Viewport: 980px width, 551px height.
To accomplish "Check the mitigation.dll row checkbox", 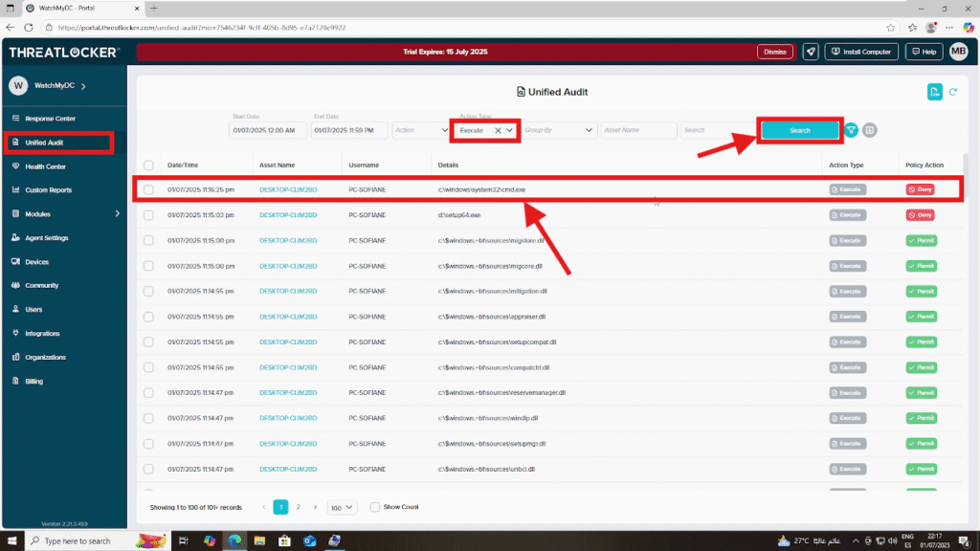I will tap(148, 291).
